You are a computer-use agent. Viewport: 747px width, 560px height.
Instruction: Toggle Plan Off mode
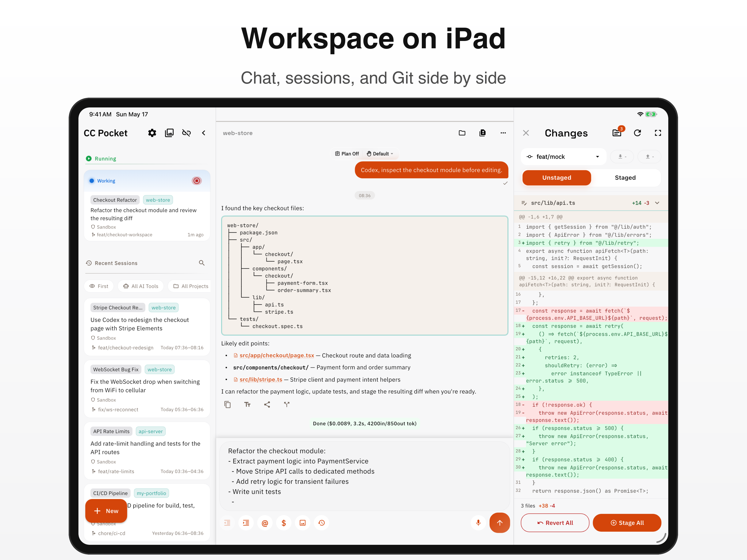click(347, 154)
